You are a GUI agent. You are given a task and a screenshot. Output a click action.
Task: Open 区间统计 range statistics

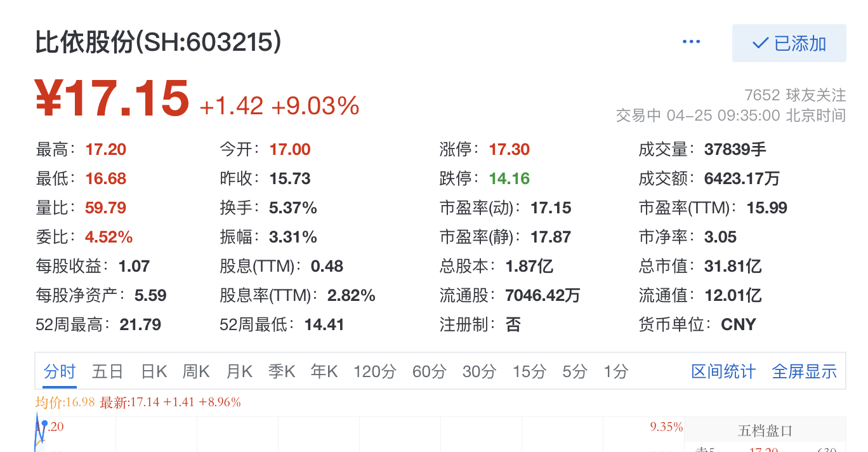pyautogui.click(x=723, y=371)
